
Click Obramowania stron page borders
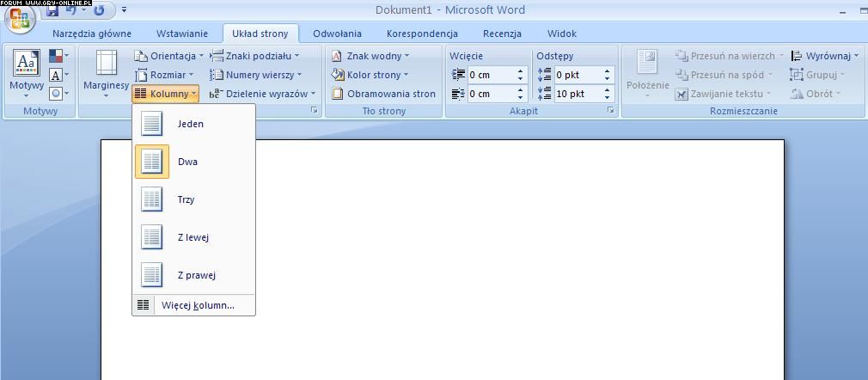point(383,94)
